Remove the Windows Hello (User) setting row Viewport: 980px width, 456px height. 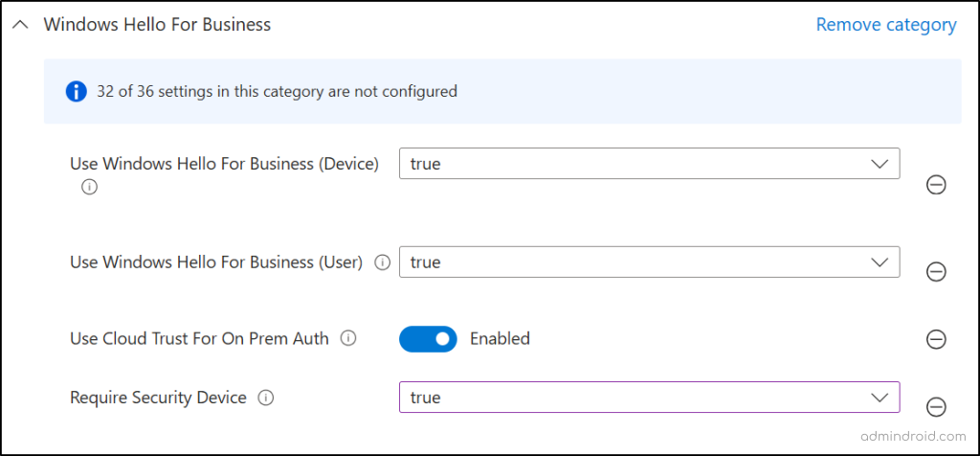(x=936, y=272)
